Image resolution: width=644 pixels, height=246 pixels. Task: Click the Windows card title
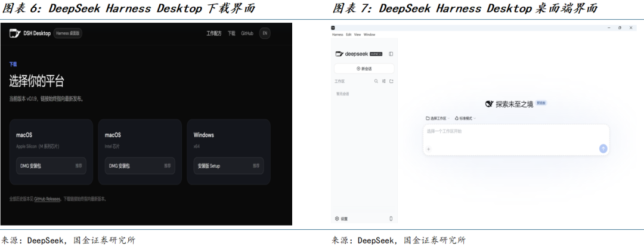204,135
